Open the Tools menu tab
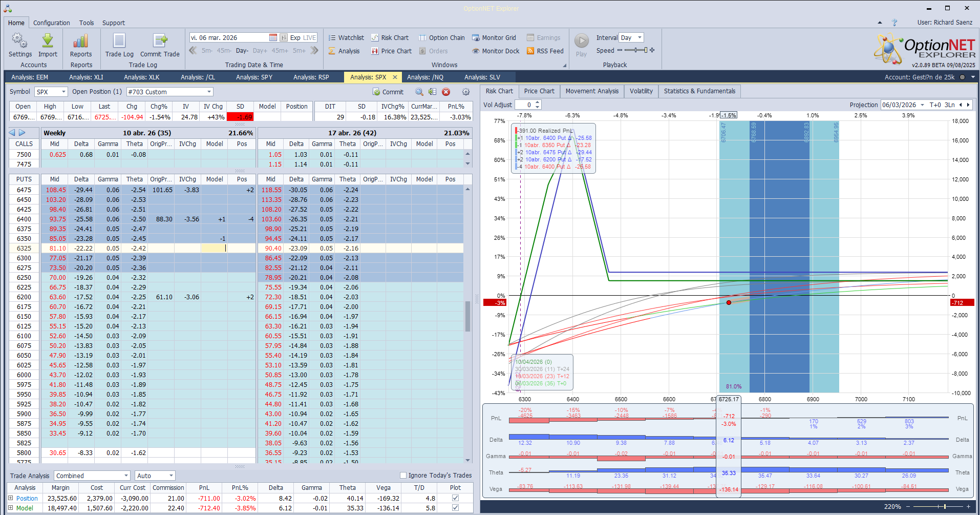 click(87, 23)
